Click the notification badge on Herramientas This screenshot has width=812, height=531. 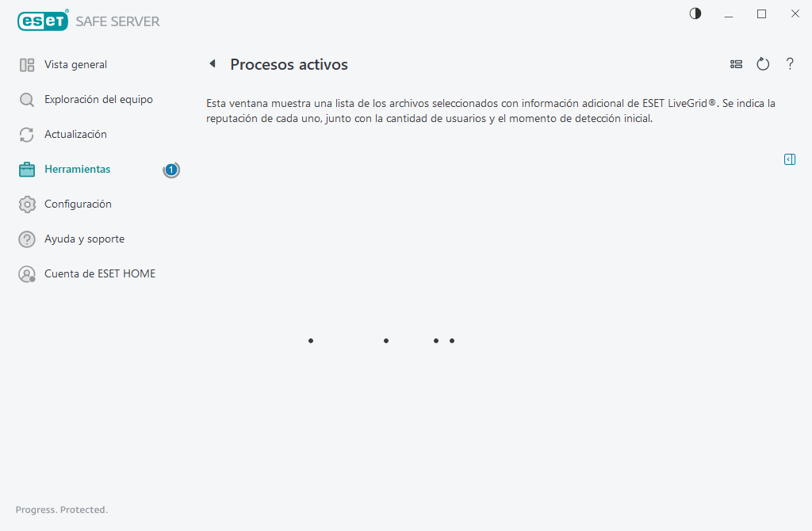coord(171,170)
